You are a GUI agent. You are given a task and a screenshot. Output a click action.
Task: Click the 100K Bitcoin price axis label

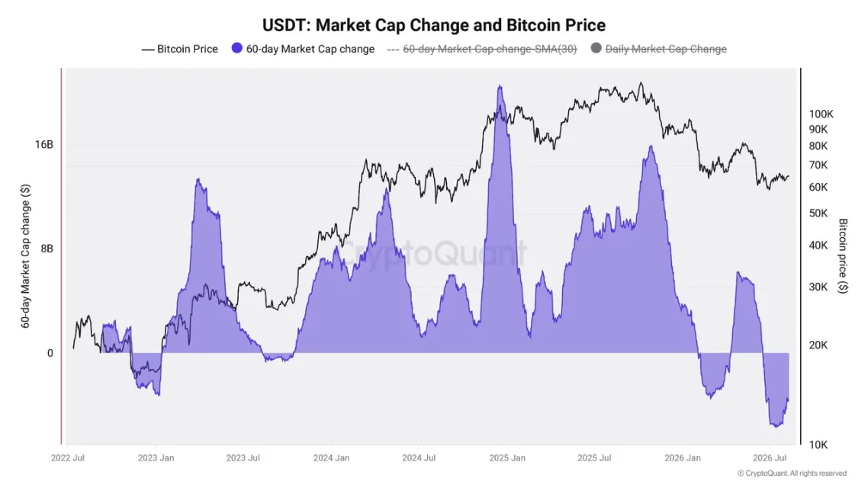[821, 114]
